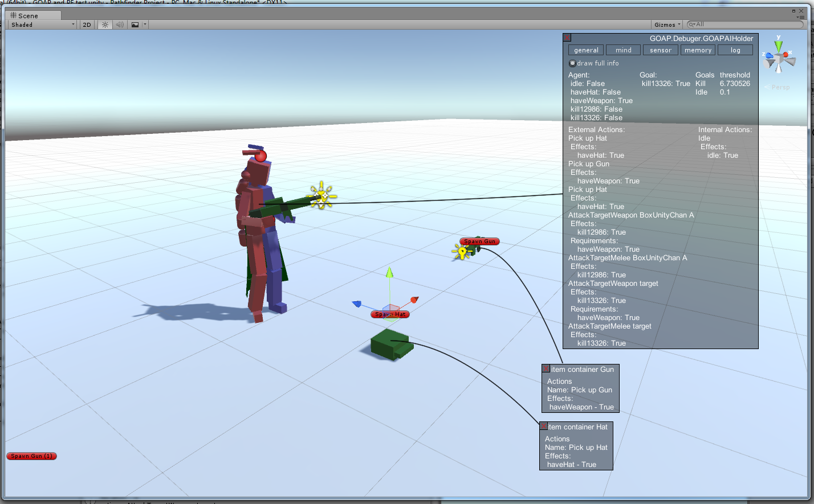This screenshot has width=814, height=504.
Task: Click the 'Pick up Gun' external action
Action: (x=589, y=164)
